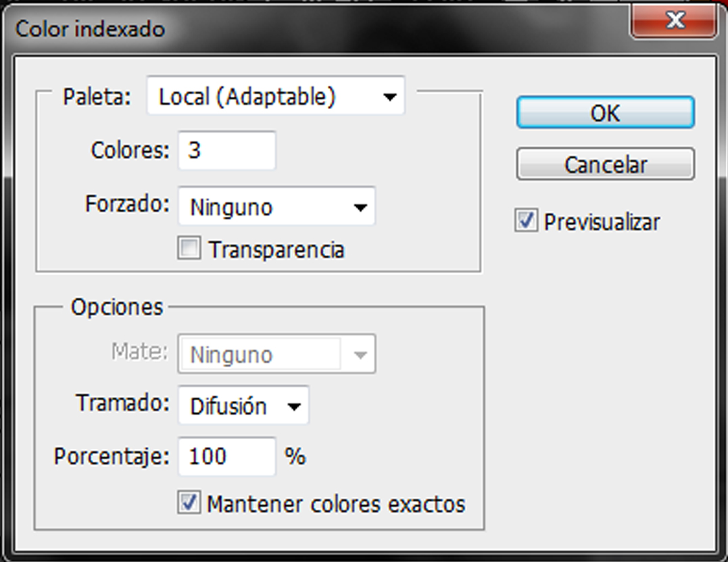The height and width of the screenshot is (562, 728).
Task: Click the arrow of the Forzado dropdown
Action: (360, 208)
